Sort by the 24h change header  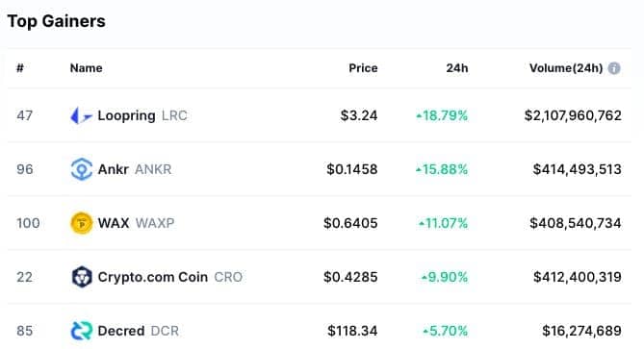click(456, 68)
